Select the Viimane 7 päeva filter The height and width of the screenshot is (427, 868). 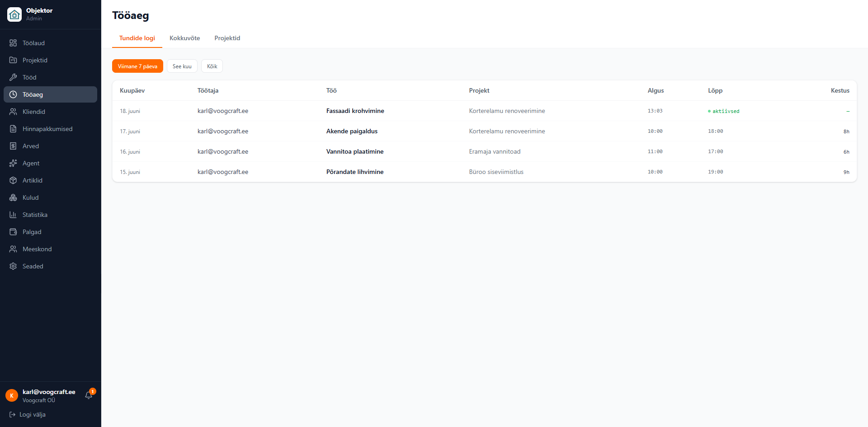[x=137, y=66]
